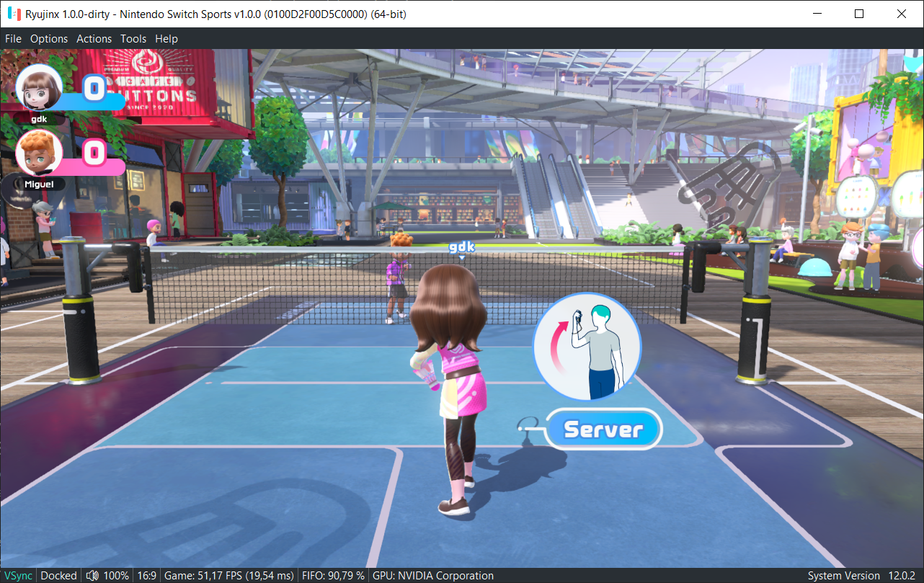Toggle Docked mode in the status bar

pyautogui.click(x=58, y=576)
